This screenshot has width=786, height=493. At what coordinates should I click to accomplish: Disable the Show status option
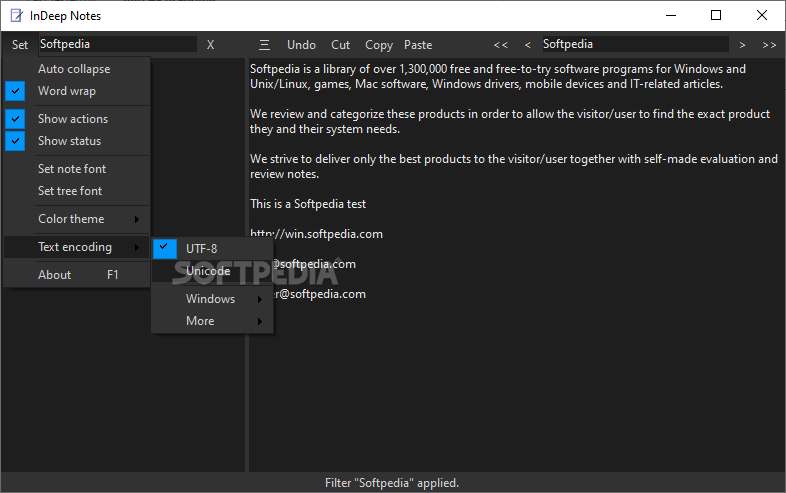[x=77, y=141]
